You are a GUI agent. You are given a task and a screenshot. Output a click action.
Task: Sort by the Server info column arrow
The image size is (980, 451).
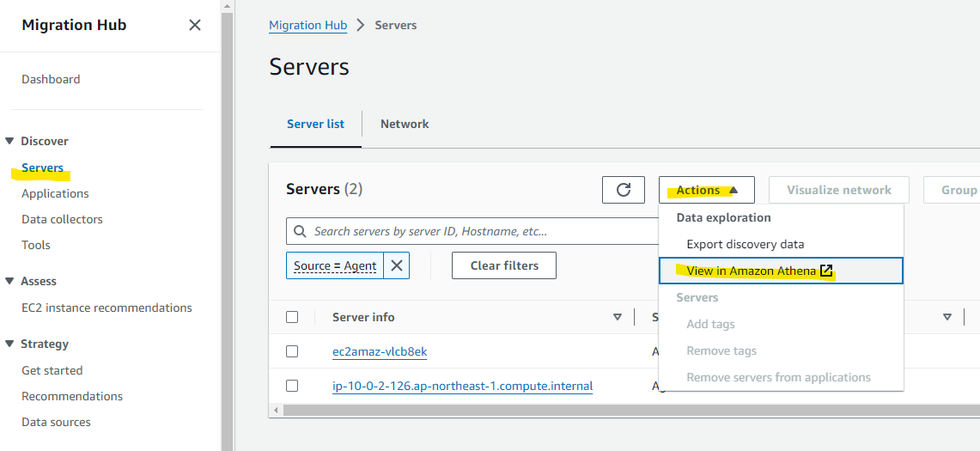(618, 317)
